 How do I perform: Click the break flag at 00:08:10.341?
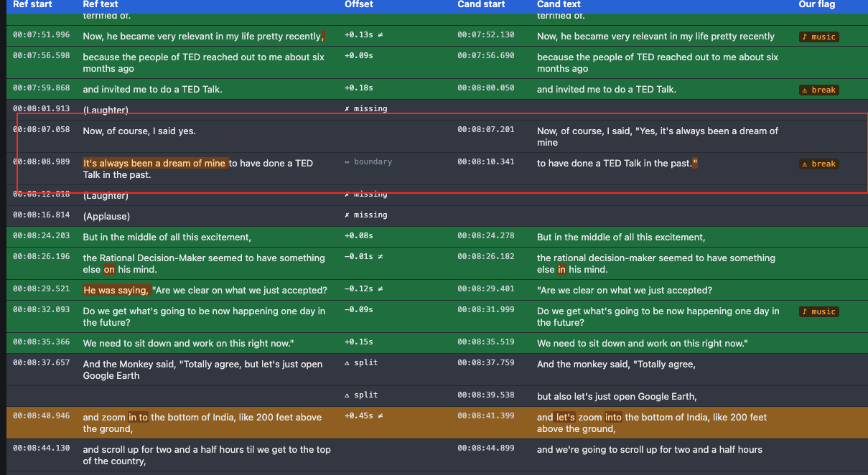pyautogui.click(x=819, y=164)
